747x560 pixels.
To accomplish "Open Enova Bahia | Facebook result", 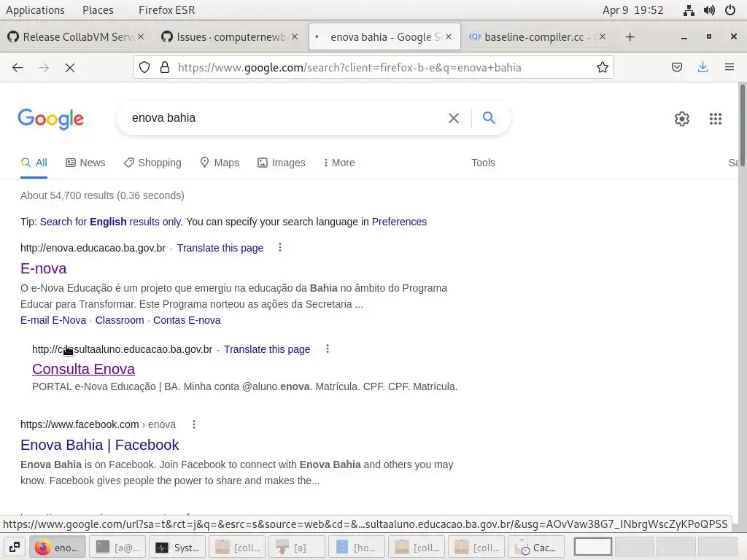I will [x=99, y=445].
